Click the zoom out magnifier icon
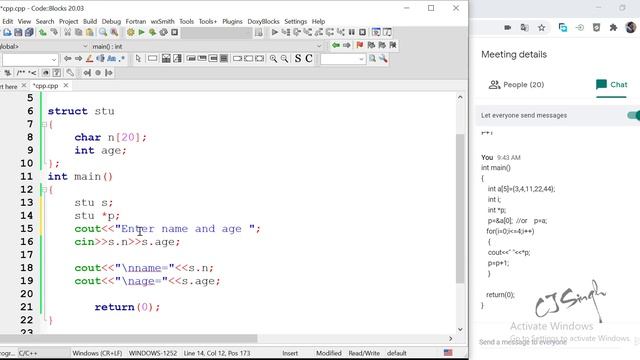The height and width of the screenshot is (360, 640). 284,59
